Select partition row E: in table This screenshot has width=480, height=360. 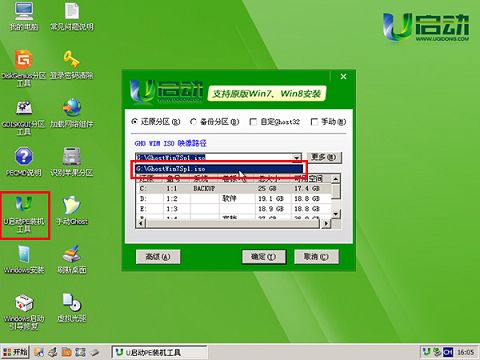coord(233,209)
